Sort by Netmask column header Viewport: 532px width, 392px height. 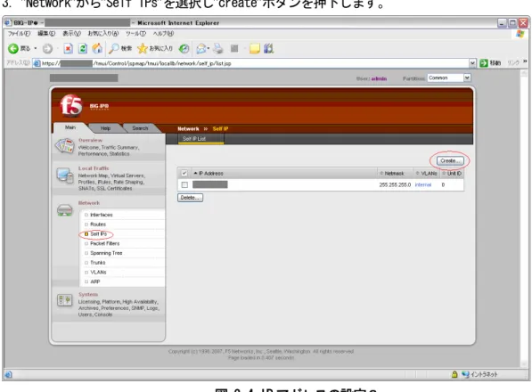(394, 173)
